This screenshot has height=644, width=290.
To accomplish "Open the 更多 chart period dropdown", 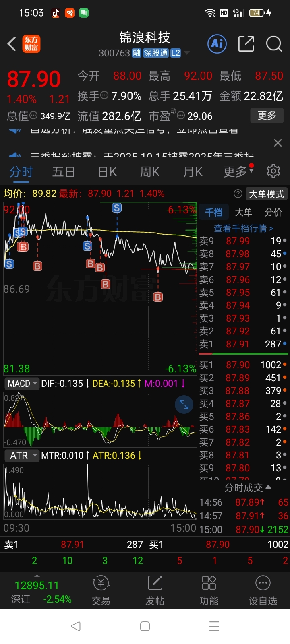I will pos(238,172).
